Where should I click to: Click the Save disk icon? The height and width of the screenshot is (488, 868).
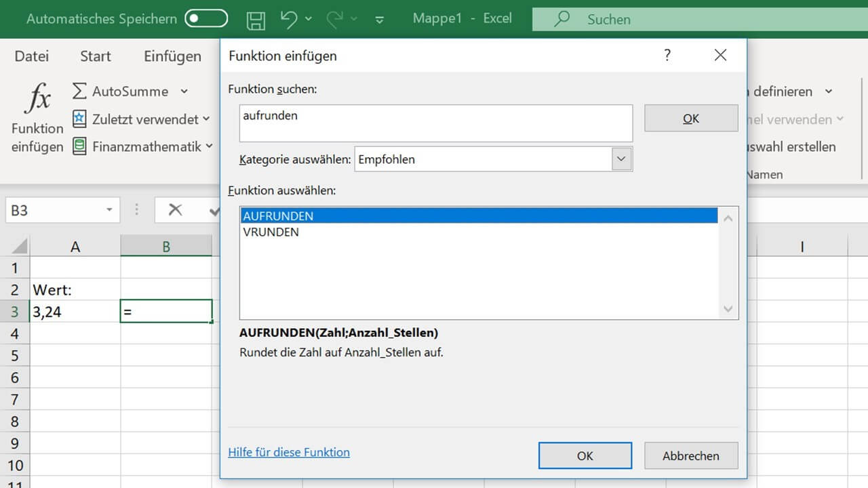point(256,20)
